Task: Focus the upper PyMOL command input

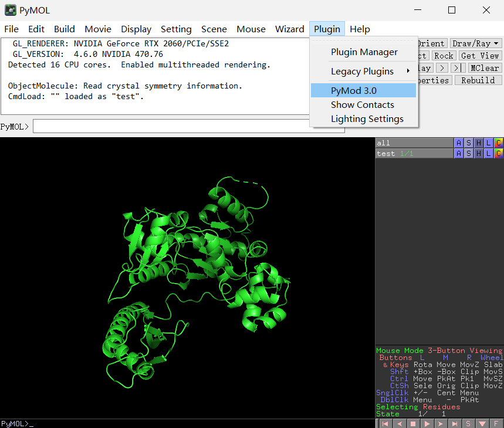Action: point(189,126)
